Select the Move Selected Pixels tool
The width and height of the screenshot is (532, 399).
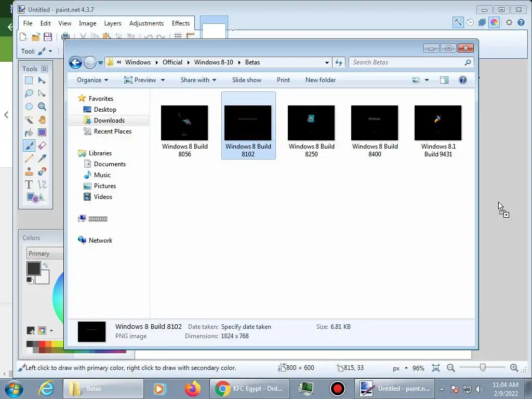click(42, 81)
